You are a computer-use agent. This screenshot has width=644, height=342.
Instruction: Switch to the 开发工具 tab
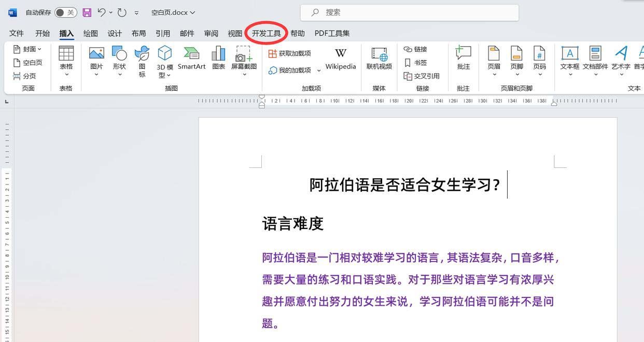(266, 33)
